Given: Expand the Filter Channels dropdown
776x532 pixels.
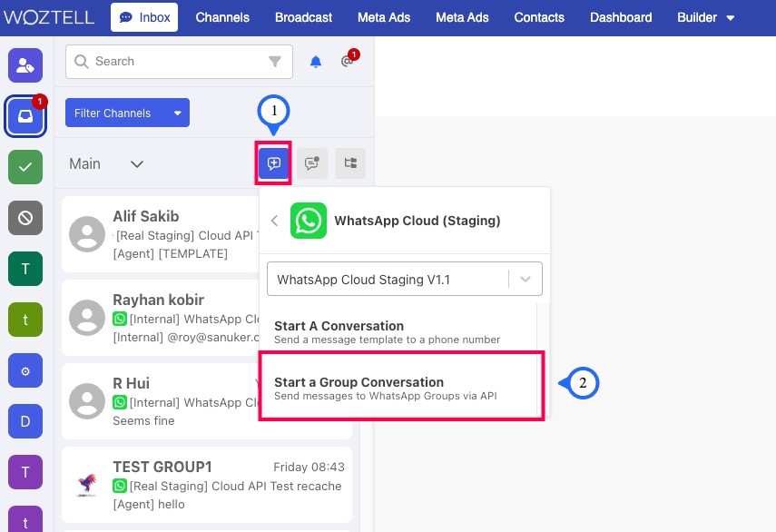Looking at the screenshot, I should click(x=127, y=113).
